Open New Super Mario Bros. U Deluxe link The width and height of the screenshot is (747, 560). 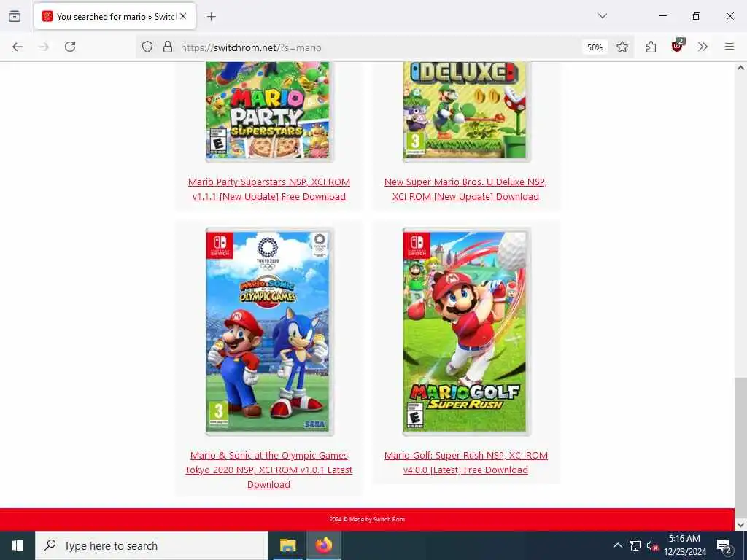pyautogui.click(x=466, y=189)
